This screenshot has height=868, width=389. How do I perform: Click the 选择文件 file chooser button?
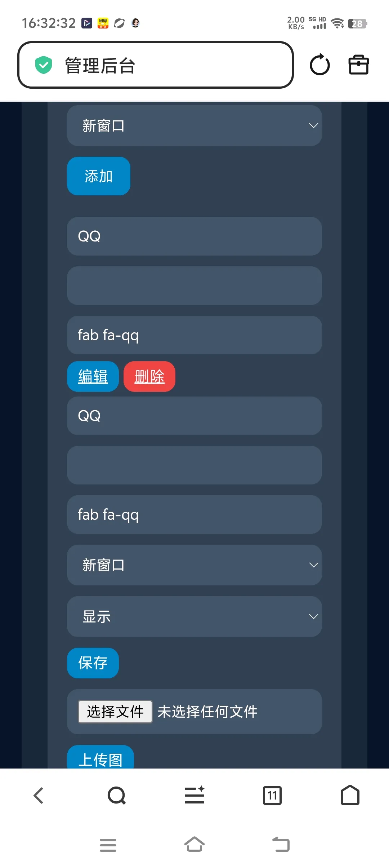click(x=115, y=712)
